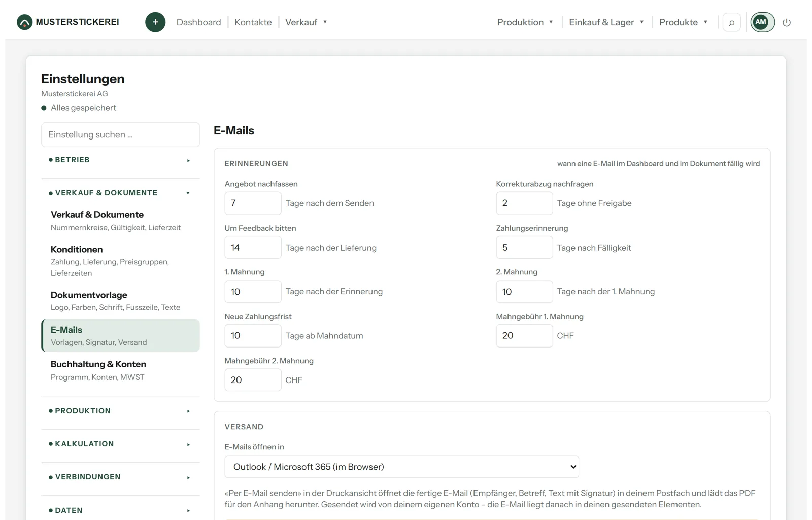Click the Neue Zahlungsfrist field

coord(253,336)
